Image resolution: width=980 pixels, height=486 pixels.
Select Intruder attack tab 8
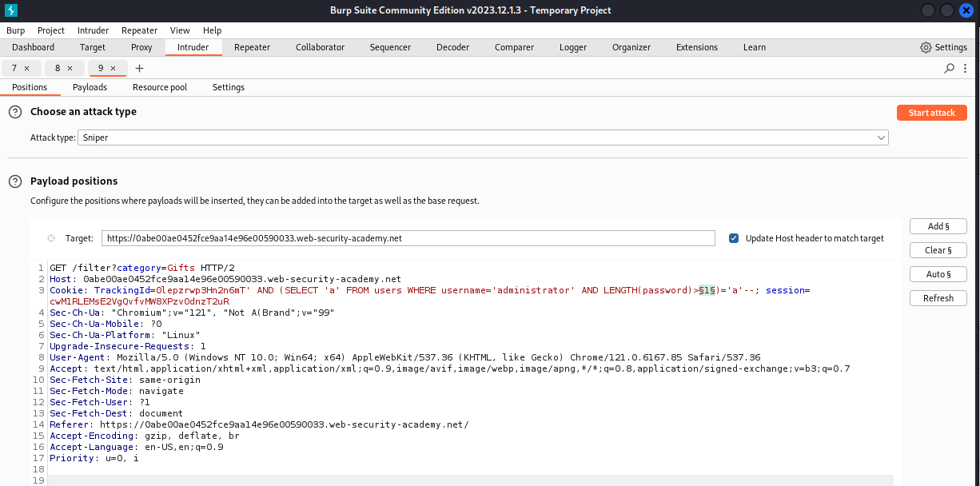tap(58, 68)
